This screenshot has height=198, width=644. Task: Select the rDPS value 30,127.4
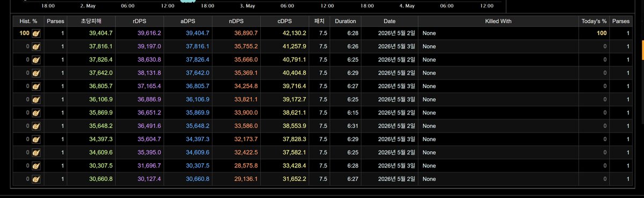pos(150,179)
